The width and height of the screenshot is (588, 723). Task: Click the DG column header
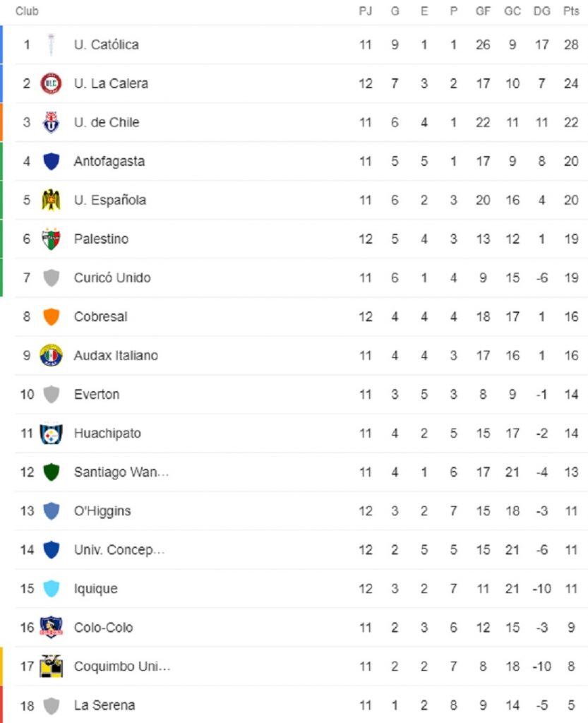541,11
